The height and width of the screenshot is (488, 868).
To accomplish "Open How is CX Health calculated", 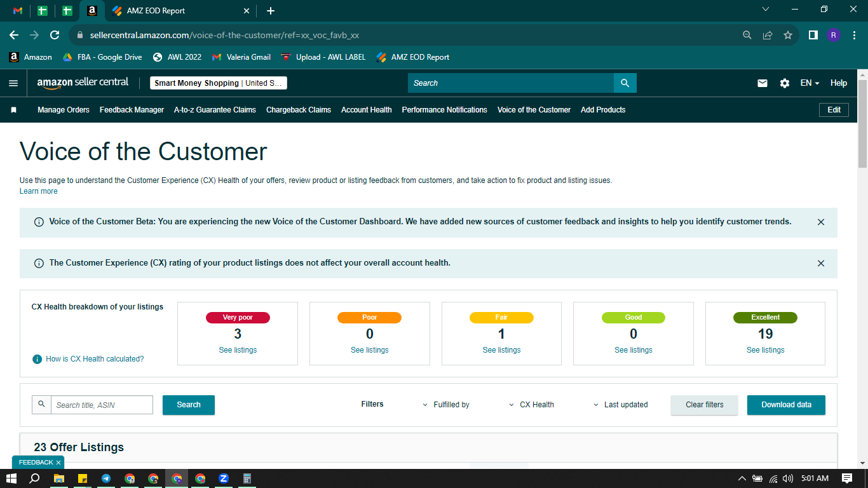I will 95,359.
